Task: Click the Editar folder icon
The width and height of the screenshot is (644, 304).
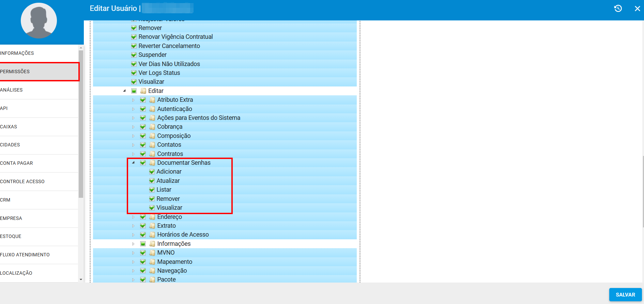Action: pyautogui.click(x=143, y=91)
